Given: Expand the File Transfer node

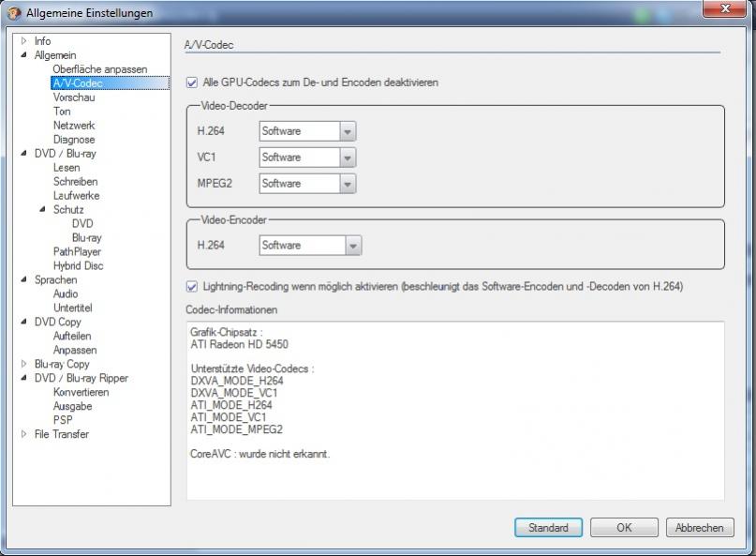Looking at the screenshot, I should 24,434.
